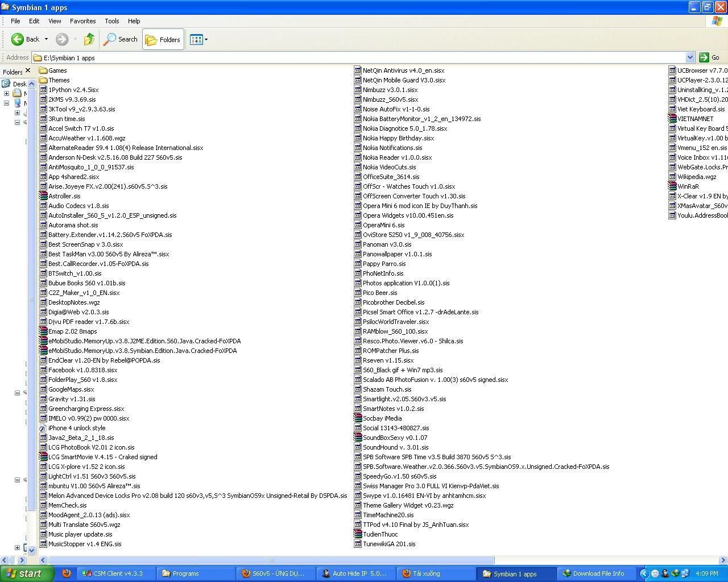Select TTPod v4.10 Final file name
This screenshot has height=582, width=728.
pyautogui.click(x=416, y=525)
